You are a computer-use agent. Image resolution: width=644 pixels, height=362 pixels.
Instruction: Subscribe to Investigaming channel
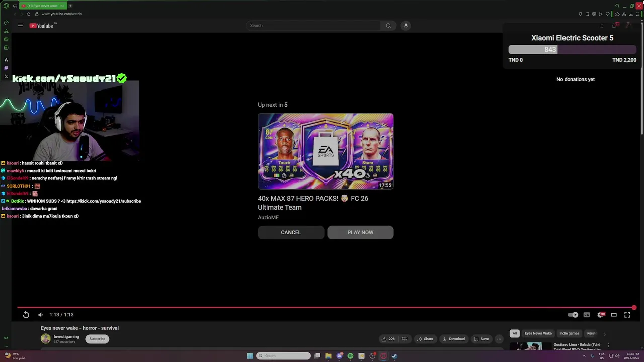pos(97,339)
